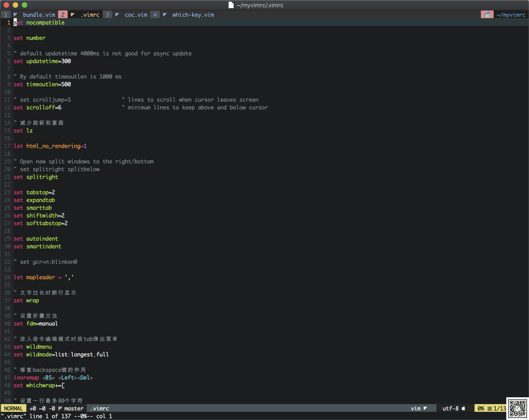
Task: Click the comment 'set gcr=n:blinkon0'
Action: click(48, 262)
